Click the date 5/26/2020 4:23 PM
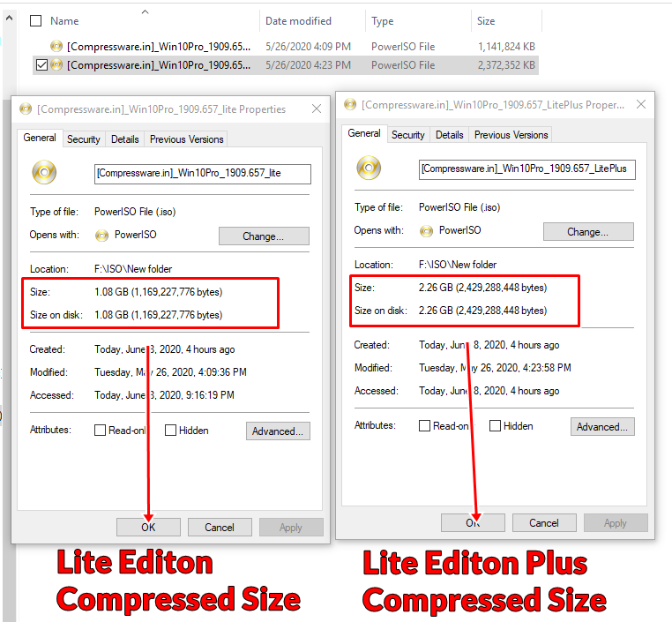Viewport: 672px width, 622px height. click(308, 65)
